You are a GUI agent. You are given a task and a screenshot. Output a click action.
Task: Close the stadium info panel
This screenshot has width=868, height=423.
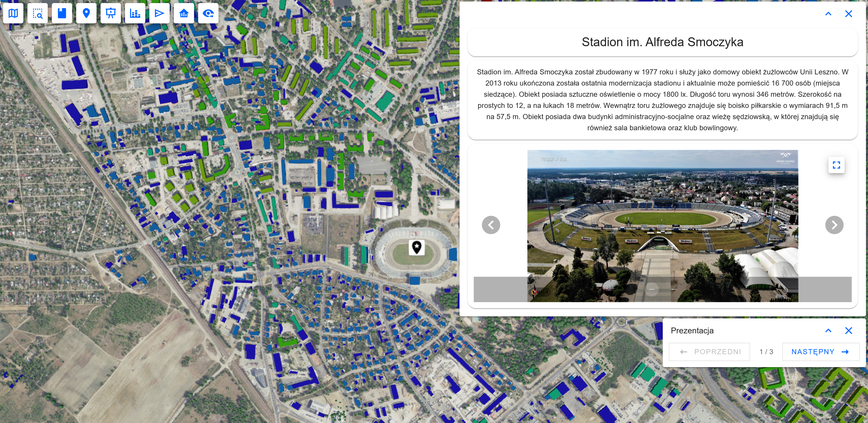point(848,14)
